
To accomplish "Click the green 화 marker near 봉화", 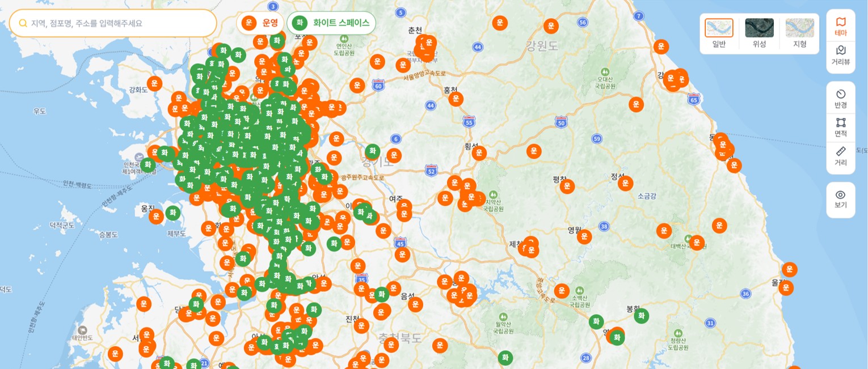I will point(641,316).
